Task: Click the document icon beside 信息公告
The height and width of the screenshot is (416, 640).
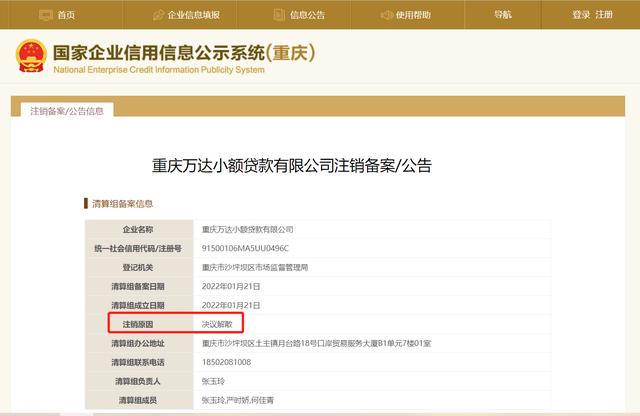Action: [279, 15]
